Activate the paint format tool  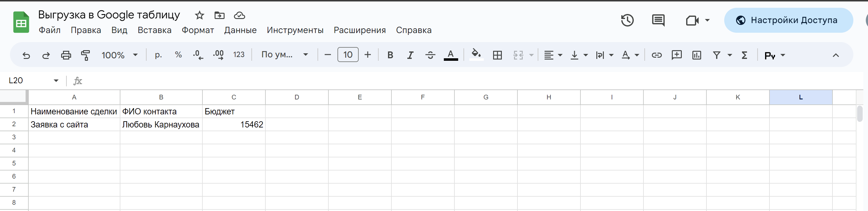point(85,55)
